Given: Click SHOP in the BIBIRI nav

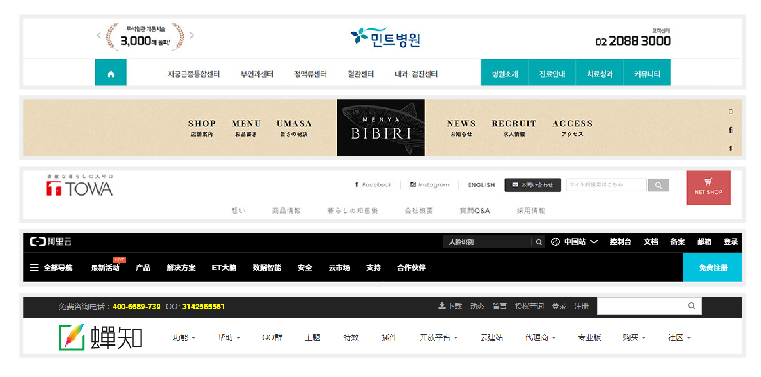Looking at the screenshot, I should 202,128.
